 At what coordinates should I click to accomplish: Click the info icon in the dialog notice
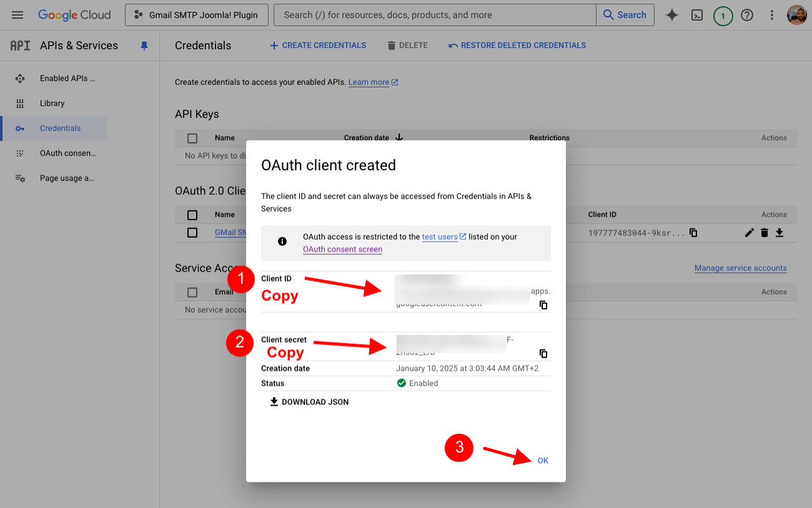[x=282, y=242]
